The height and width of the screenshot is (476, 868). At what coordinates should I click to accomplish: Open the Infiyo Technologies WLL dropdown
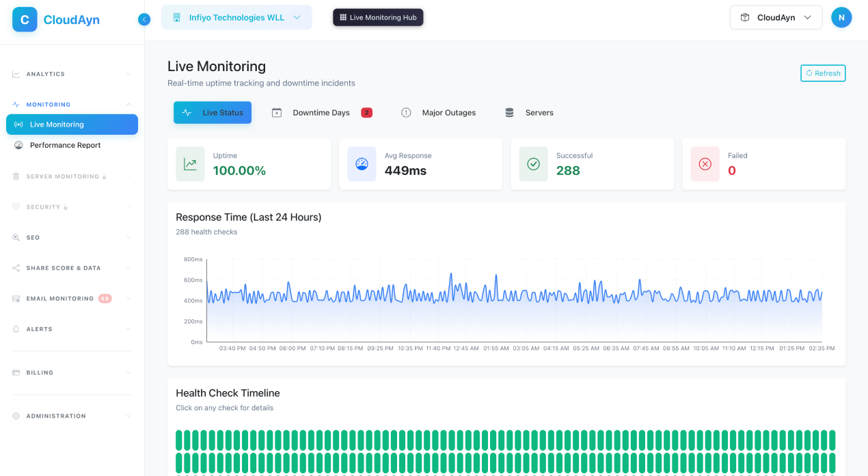236,18
